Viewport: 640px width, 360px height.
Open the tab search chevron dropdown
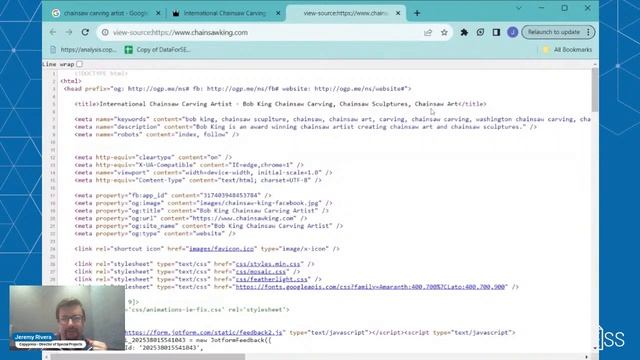point(519,8)
